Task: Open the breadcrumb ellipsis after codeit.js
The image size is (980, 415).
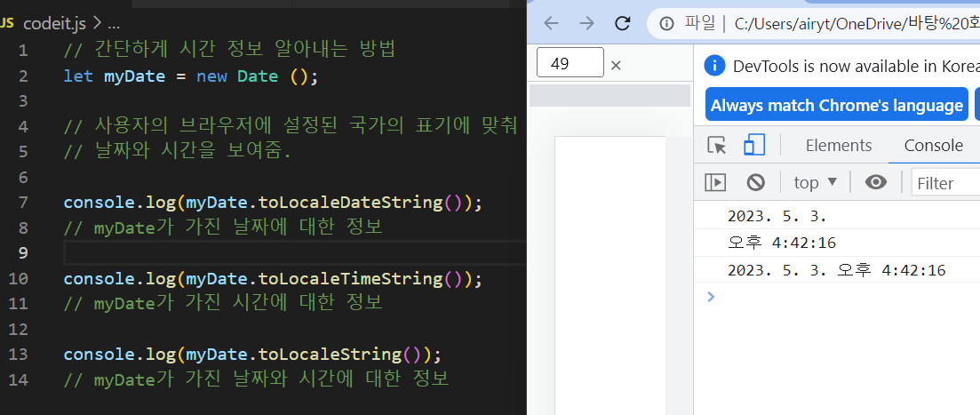Action: (x=113, y=25)
